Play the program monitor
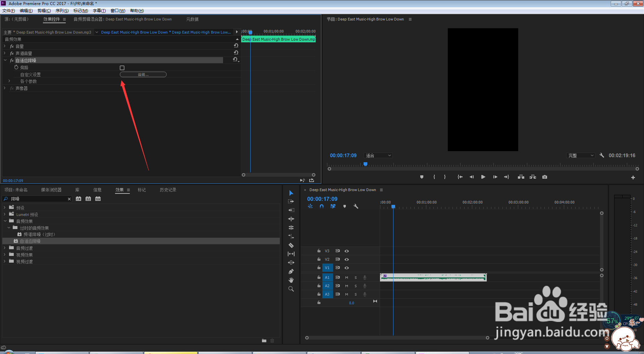644x354 pixels. pyautogui.click(x=483, y=177)
